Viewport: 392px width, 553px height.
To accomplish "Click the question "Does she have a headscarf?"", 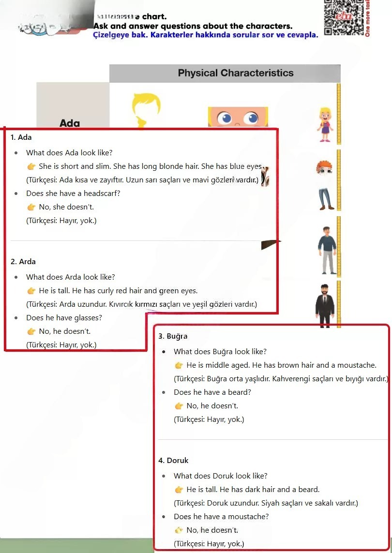I will tap(73, 193).
